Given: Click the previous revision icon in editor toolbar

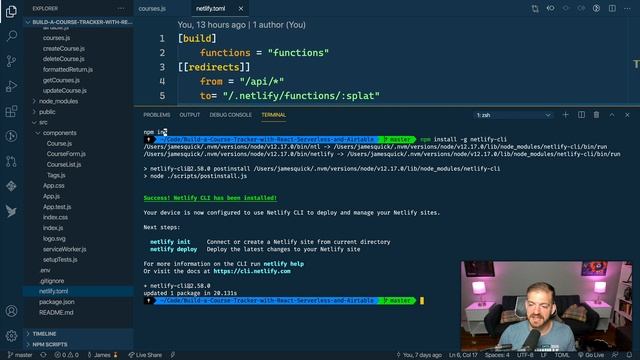Looking at the screenshot, I should [x=550, y=8].
